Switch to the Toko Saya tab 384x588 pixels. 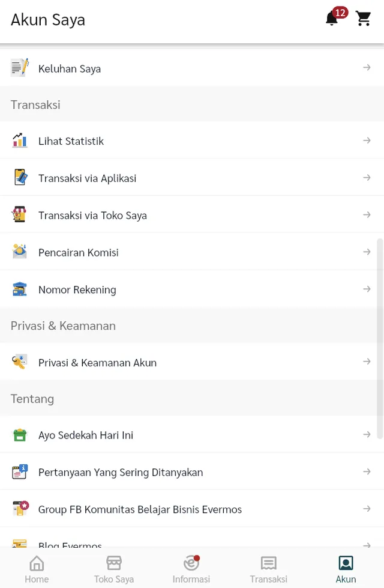click(114, 568)
